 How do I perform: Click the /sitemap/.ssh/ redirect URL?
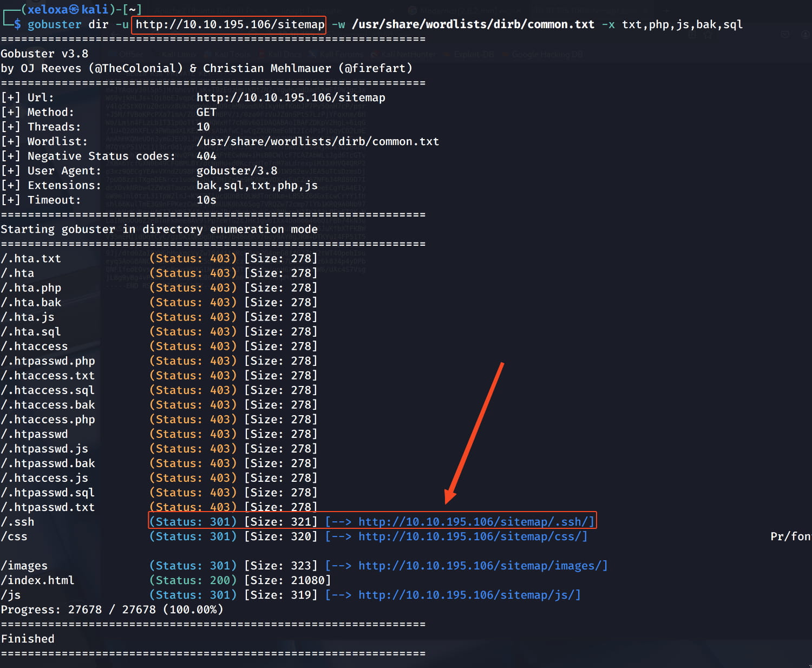[476, 522]
